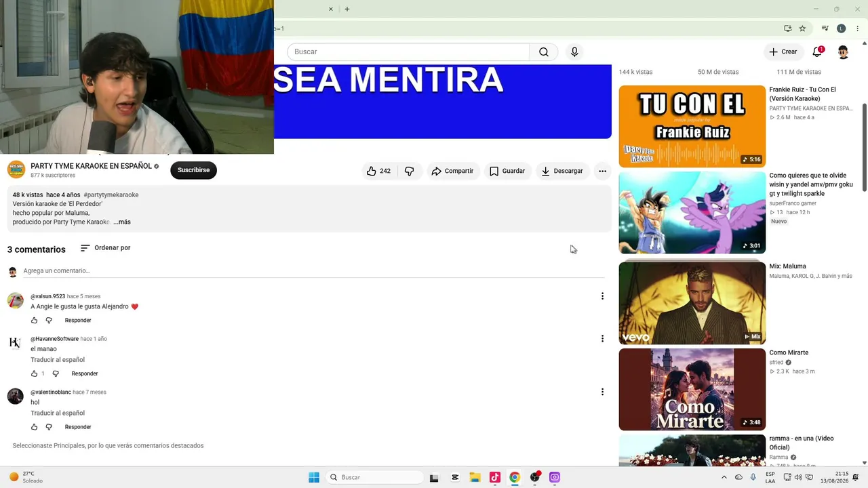Like the comment by @valsun.9523

[35, 321]
